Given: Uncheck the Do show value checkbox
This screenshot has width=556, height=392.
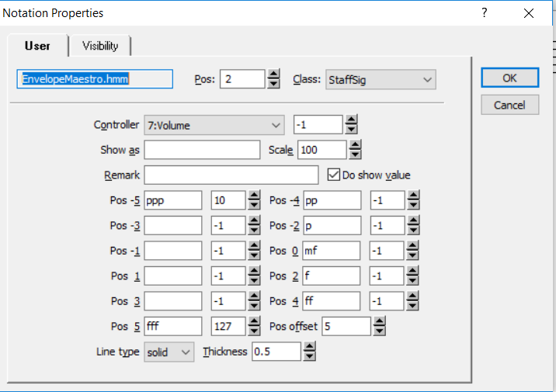Looking at the screenshot, I should click(333, 175).
